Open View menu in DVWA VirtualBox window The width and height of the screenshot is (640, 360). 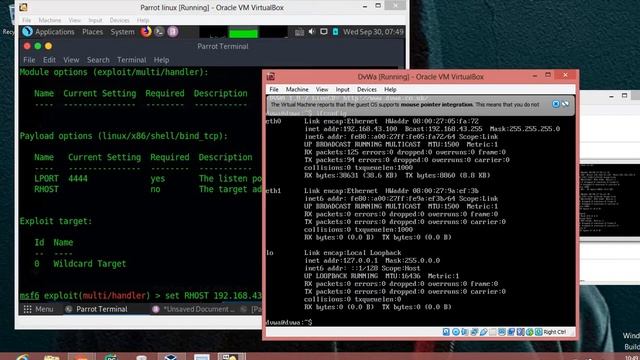[x=322, y=89]
